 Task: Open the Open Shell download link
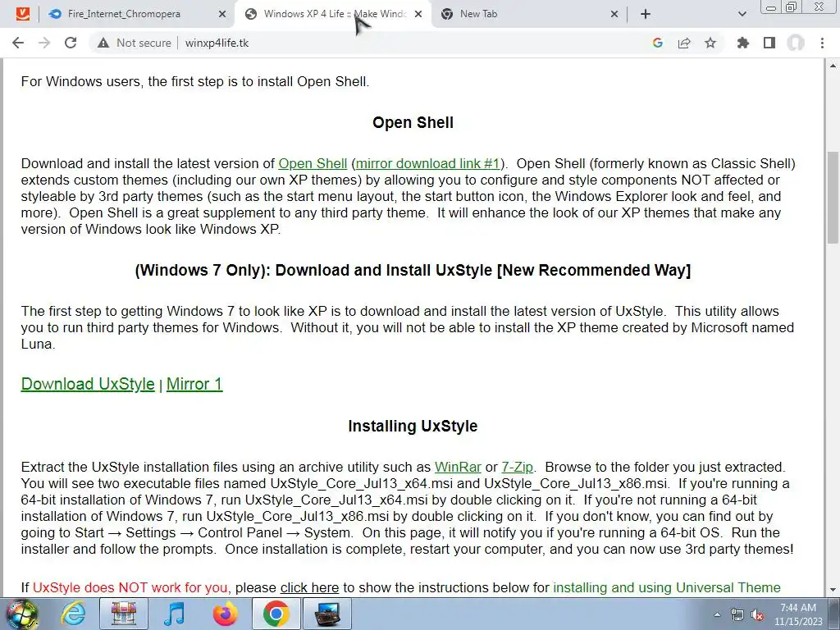tap(313, 163)
